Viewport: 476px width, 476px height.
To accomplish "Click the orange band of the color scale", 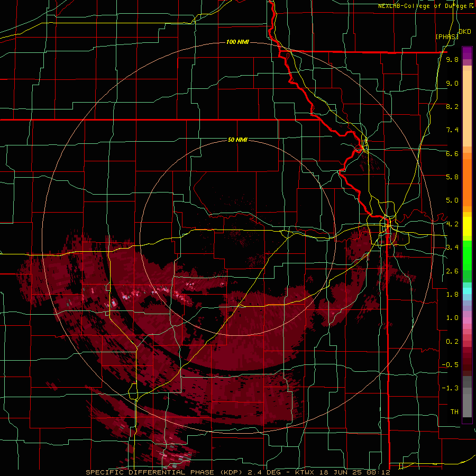I will point(467,183).
